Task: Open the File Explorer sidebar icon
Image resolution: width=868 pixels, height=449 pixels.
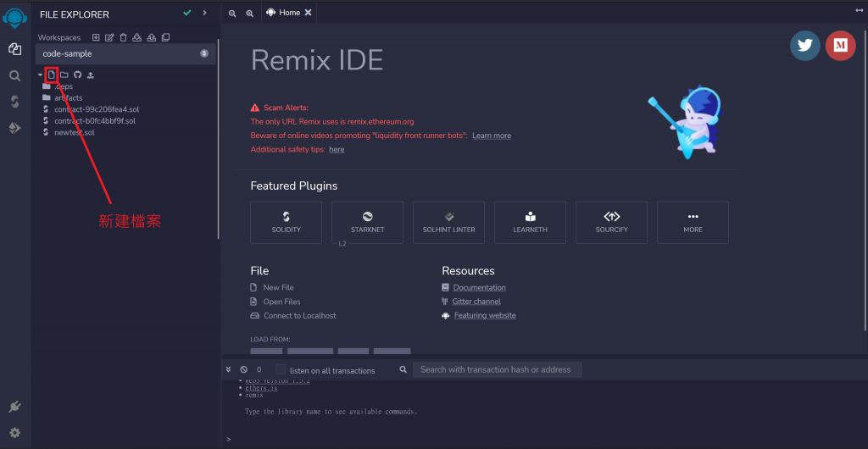Action: coord(15,49)
